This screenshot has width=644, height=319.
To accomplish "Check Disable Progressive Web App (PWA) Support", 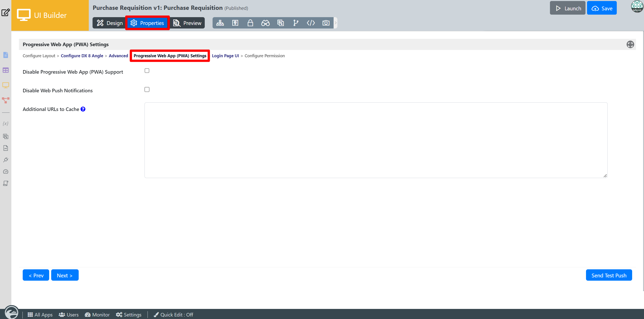I will [147, 71].
